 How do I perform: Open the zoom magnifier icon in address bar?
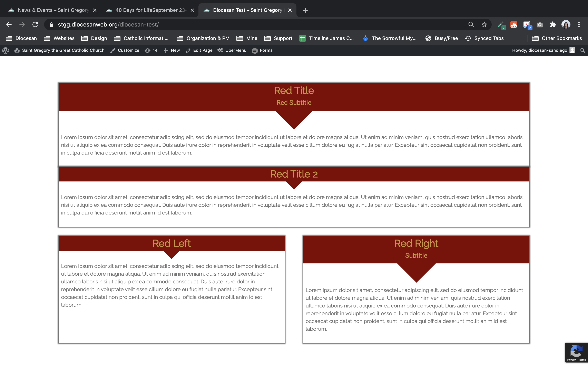pyautogui.click(x=471, y=24)
